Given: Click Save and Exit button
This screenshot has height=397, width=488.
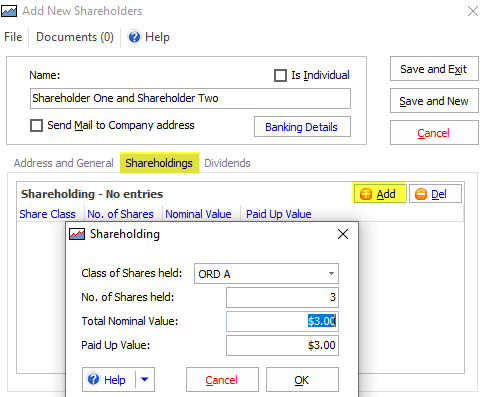Looking at the screenshot, I should coord(434,69).
